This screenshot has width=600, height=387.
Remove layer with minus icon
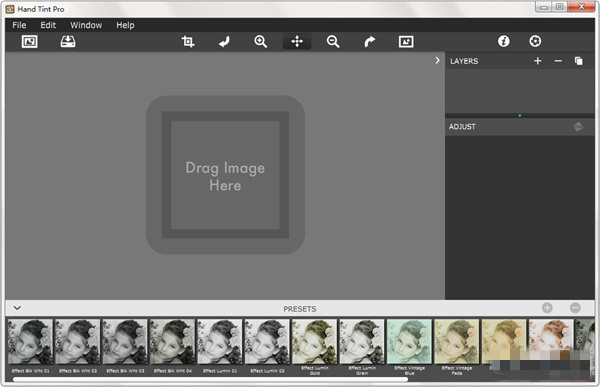click(x=558, y=61)
